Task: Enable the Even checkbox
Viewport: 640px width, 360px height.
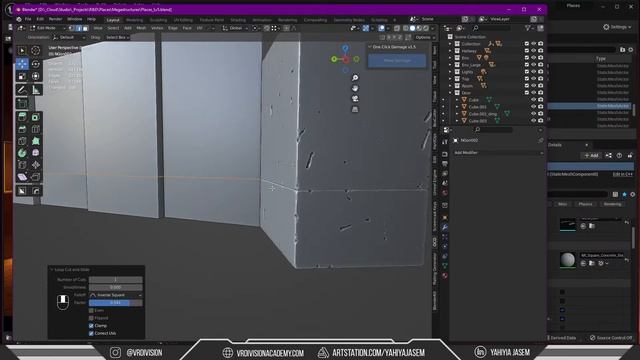Action: [91, 311]
